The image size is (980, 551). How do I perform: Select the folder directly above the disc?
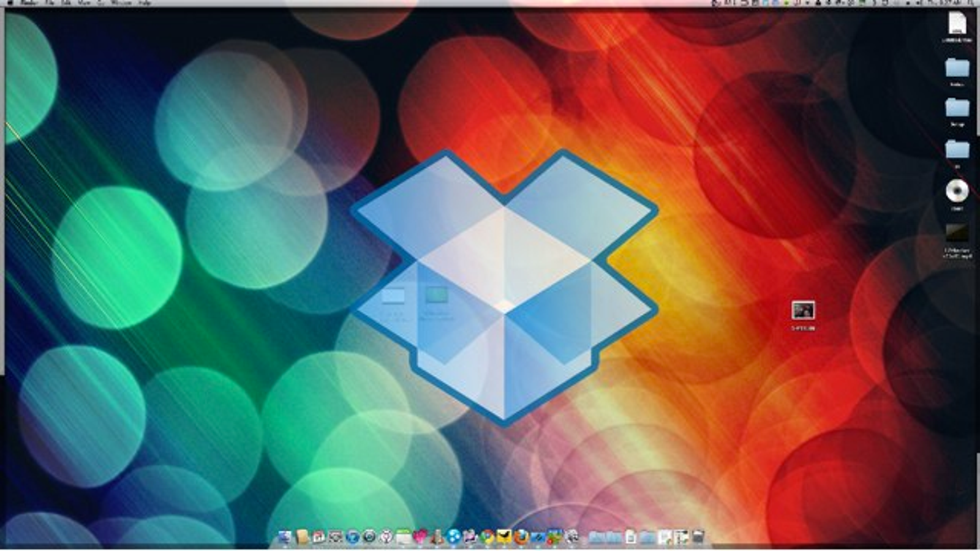click(957, 149)
